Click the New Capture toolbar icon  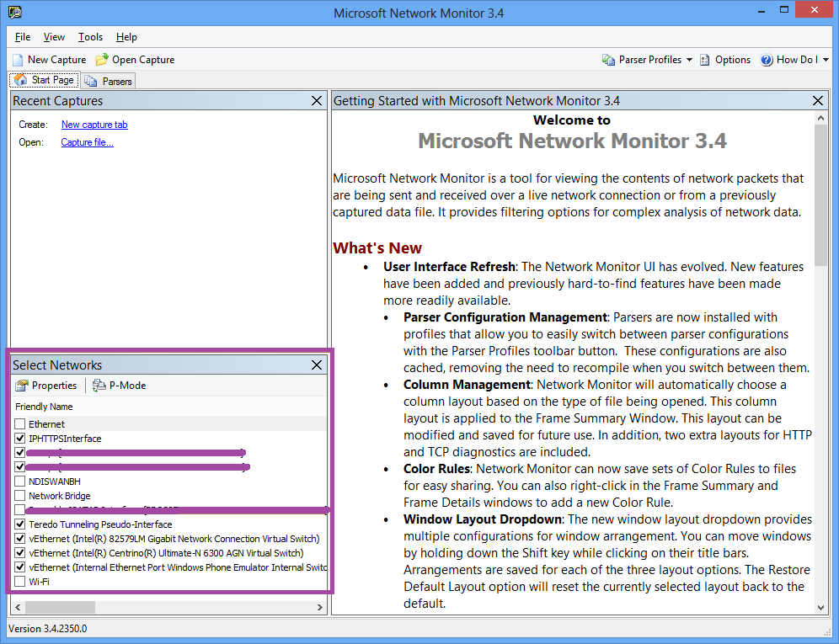(x=18, y=60)
